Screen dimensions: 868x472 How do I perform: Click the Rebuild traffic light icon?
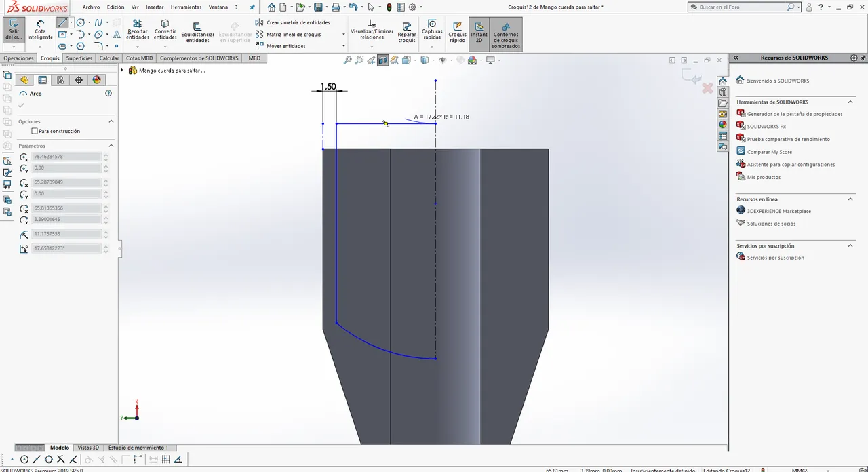389,7
